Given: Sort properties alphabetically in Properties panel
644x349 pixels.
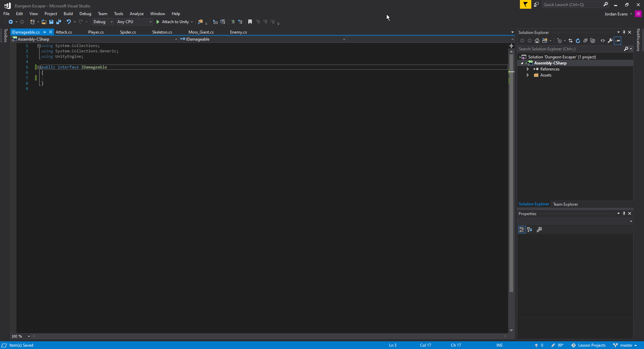Looking at the screenshot, I should [x=530, y=230].
